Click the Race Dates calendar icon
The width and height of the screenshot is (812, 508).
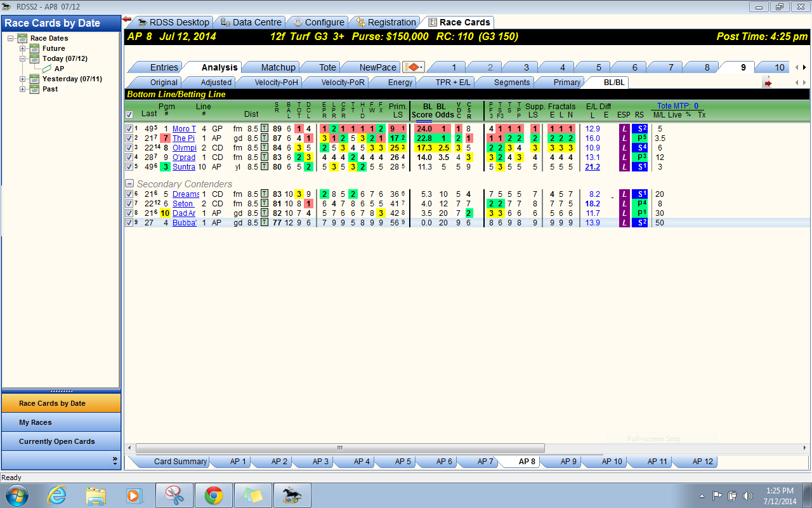(23, 38)
